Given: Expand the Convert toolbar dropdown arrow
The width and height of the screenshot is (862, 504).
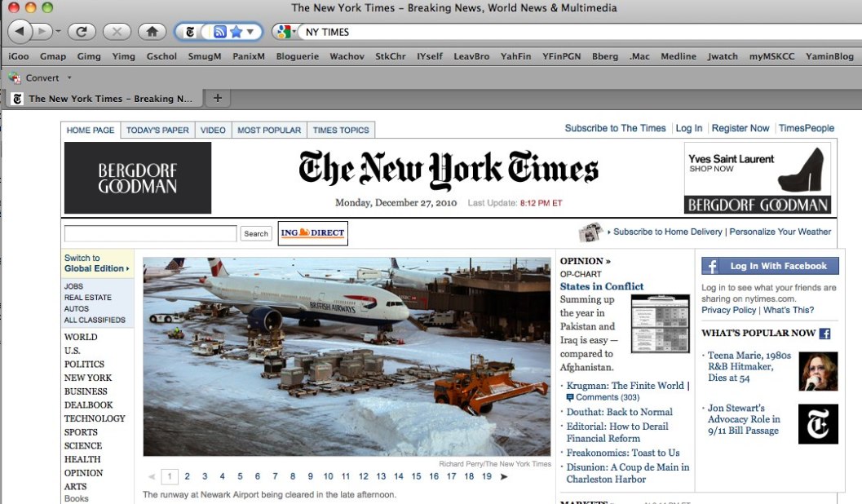Looking at the screenshot, I should [69, 78].
